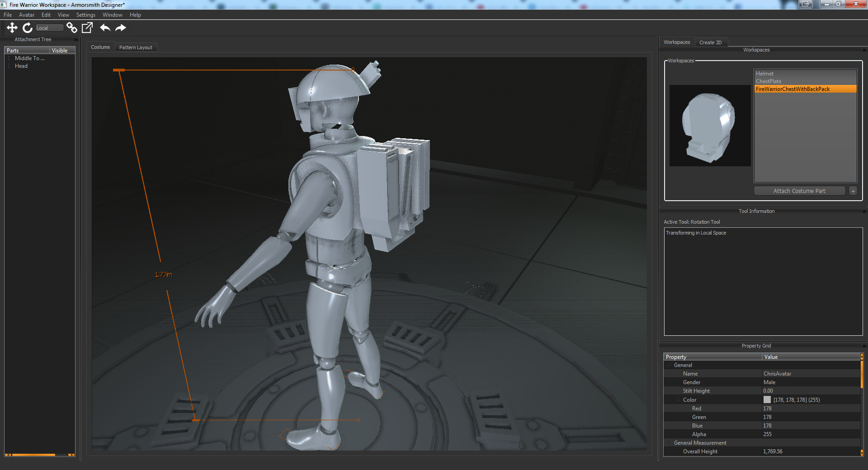Image resolution: width=868 pixels, height=470 pixels.
Task: Redo the last undone action
Action: (121, 28)
